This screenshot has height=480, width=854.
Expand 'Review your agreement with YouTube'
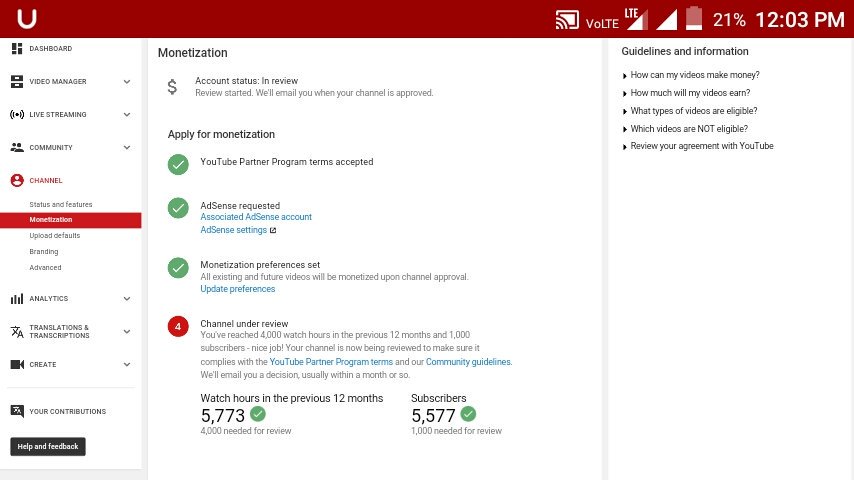(x=698, y=146)
